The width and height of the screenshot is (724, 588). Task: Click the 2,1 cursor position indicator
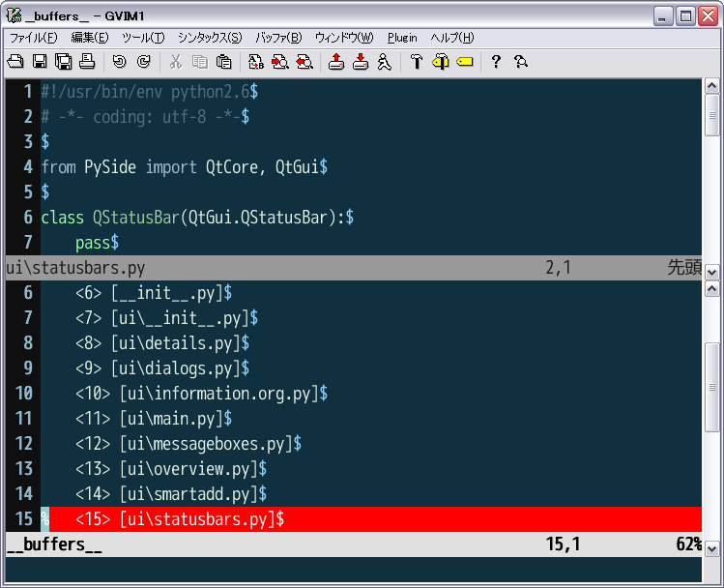point(559,268)
